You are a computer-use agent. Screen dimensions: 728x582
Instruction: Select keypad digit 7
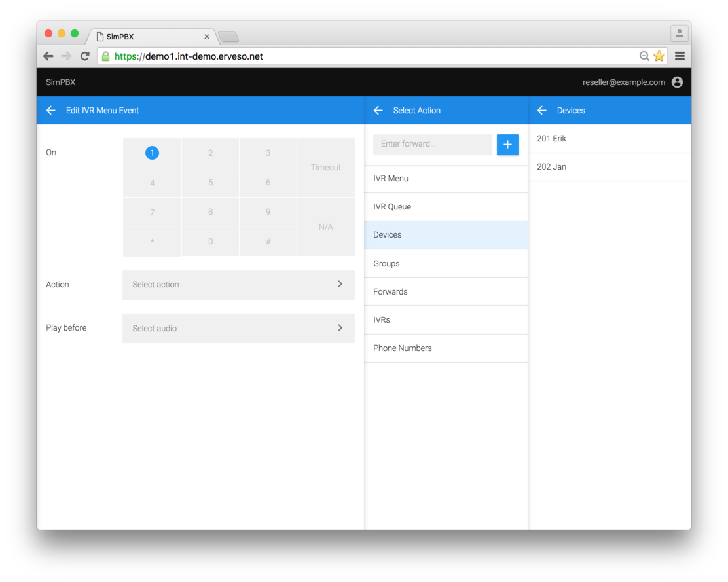(x=153, y=212)
